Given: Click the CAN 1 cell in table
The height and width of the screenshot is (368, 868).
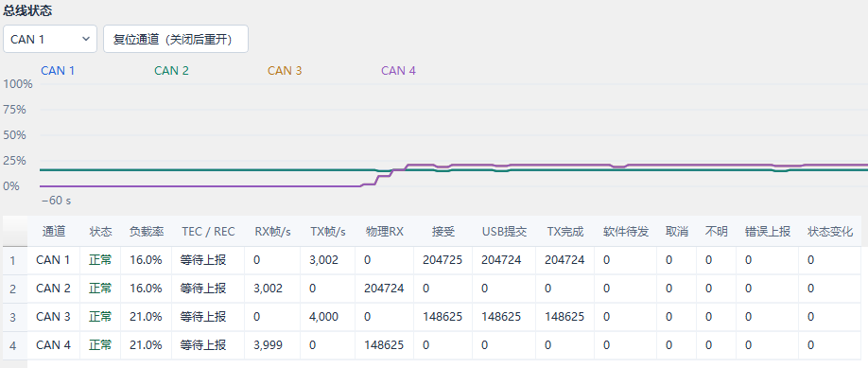Looking at the screenshot, I should click(x=53, y=259).
